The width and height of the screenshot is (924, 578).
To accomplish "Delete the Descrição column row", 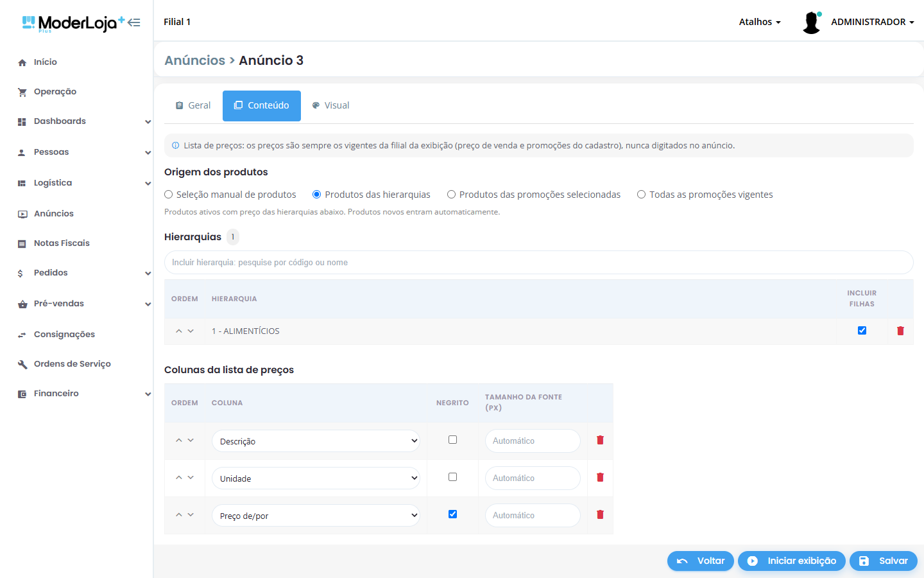I will 600,440.
